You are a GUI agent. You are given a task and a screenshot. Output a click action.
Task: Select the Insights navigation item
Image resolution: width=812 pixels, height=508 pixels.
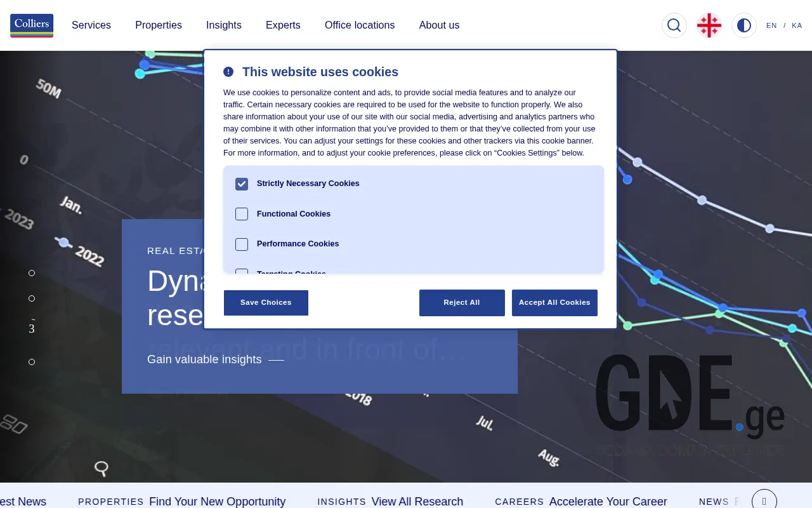[223, 25]
